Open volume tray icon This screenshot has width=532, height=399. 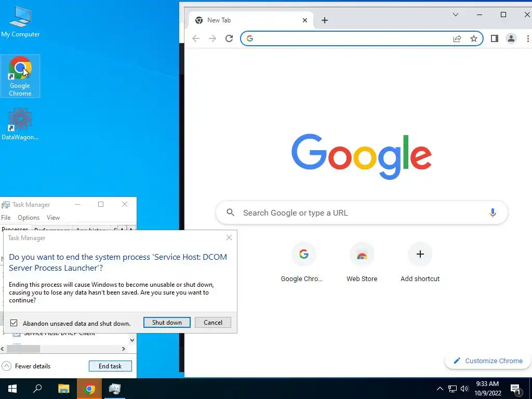tap(464, 389)
